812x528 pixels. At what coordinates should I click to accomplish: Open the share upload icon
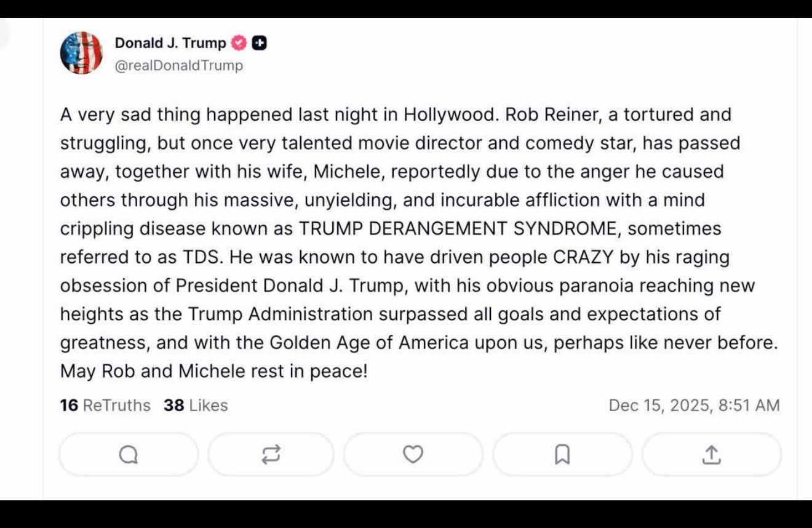pos(711,455)
